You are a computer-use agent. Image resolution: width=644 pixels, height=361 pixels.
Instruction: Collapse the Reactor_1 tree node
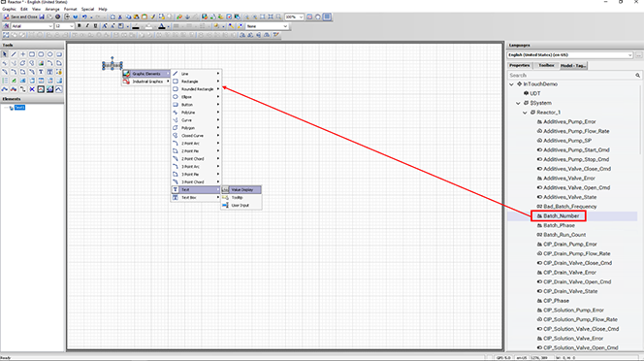coord(525,113)
